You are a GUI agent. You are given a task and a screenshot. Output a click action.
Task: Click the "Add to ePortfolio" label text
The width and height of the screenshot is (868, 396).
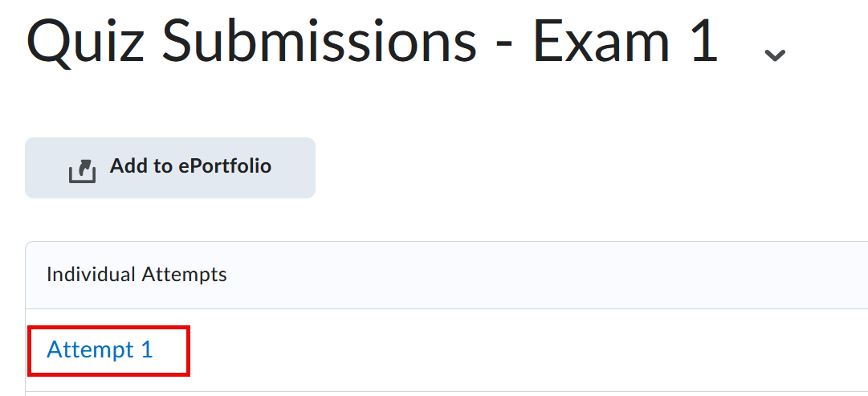click(190, 166)
